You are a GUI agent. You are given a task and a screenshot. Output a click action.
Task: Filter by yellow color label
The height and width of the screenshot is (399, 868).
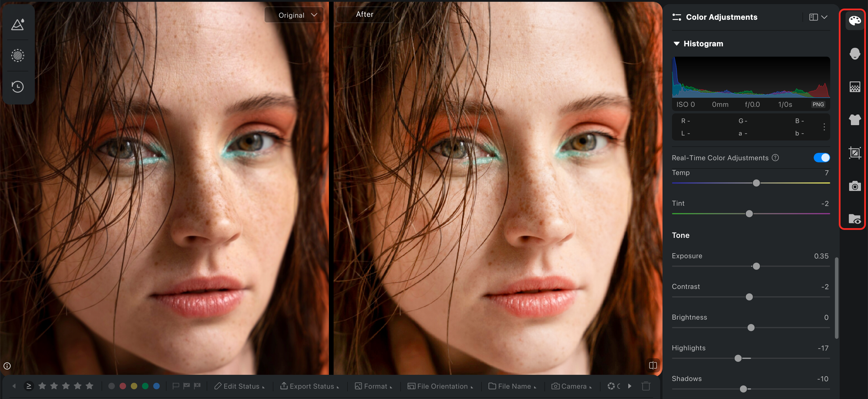pyautogui.click(x=134, y=386)
